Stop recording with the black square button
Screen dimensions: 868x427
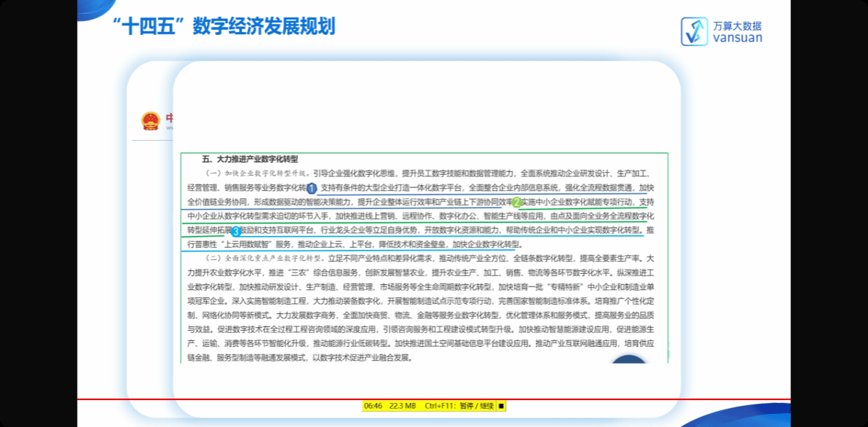(501, 405)
